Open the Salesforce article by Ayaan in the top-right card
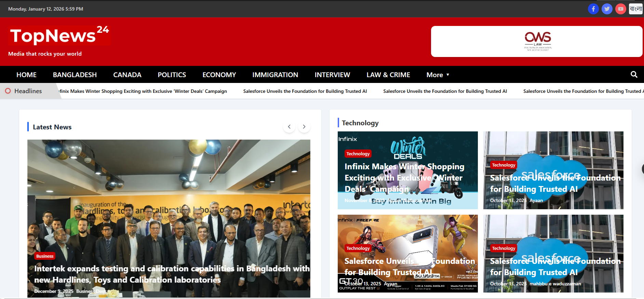This screenshot has width=644, height=299. pyautogui.click(x=555, y=183)
